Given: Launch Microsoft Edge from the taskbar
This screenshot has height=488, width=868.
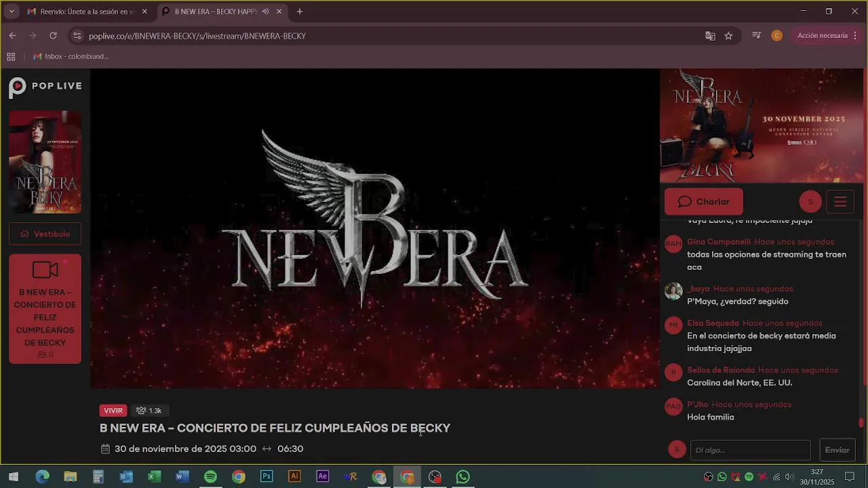Looking at the screenshot, I should tap(42, 477).
